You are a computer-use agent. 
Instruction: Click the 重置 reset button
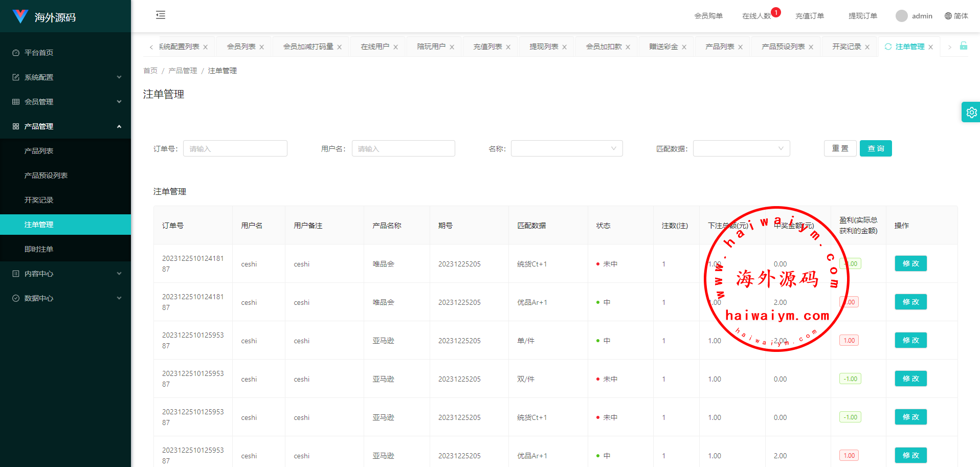(x=840, y=148)
